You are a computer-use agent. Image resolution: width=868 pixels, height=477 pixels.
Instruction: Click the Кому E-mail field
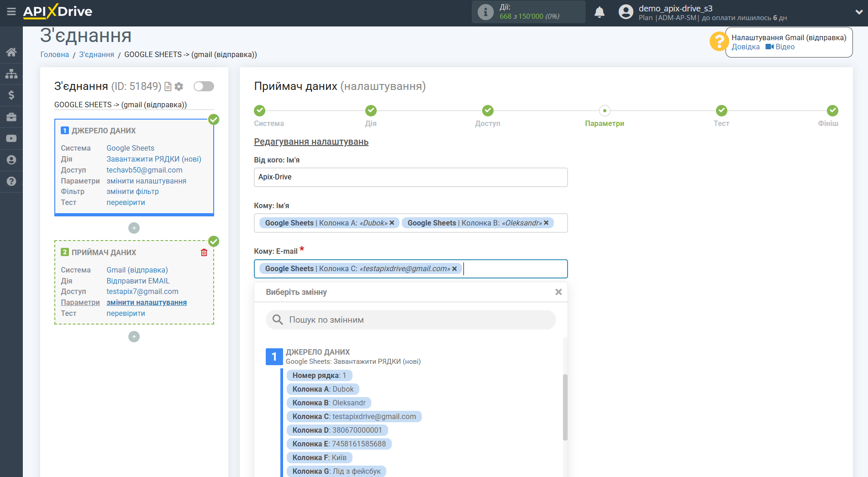(410, 269)
